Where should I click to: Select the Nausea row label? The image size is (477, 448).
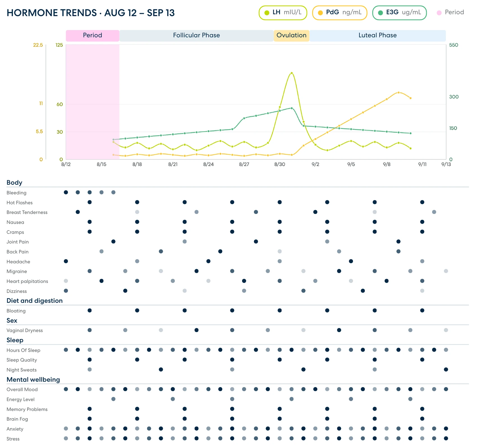15,222
